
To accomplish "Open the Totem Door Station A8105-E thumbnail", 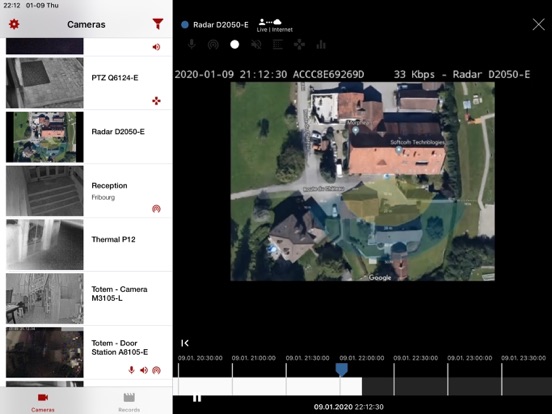I will [x=45, y=352].
